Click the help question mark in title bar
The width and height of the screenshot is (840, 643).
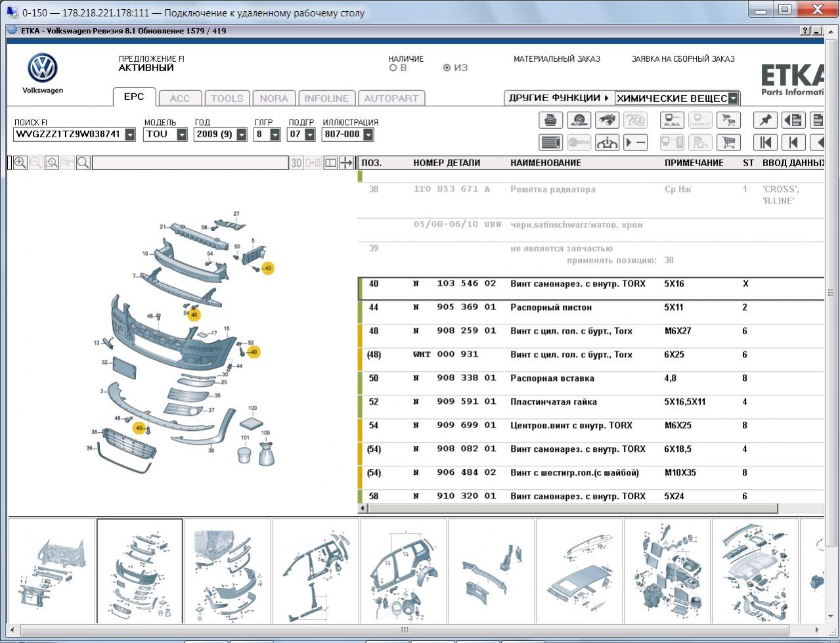(805, 31)
